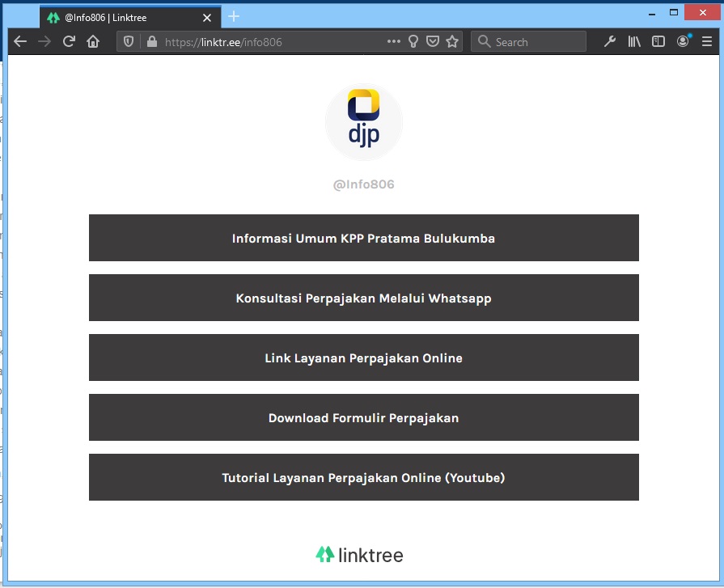The image size is (724, 588).
Task: Click the linktree logo in footer
Action: pos(359,555)
